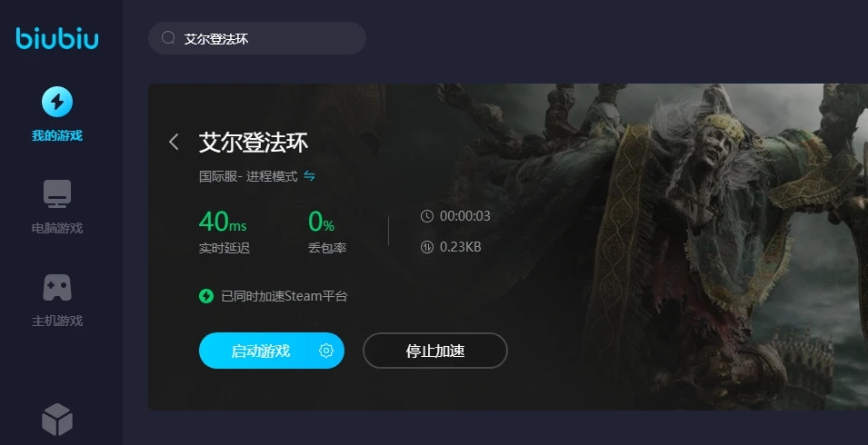868x445 pixels.
Task: Select the lightning My Games icon
Action: (x=57, y=102)
